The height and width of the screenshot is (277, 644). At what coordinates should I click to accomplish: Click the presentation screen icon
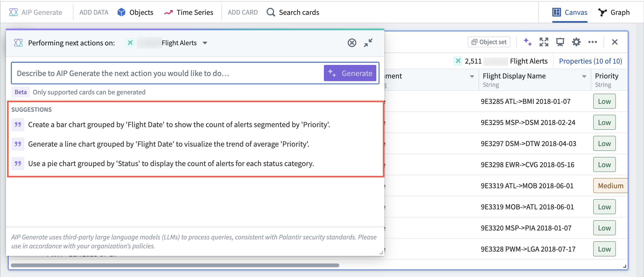(560, 42)
